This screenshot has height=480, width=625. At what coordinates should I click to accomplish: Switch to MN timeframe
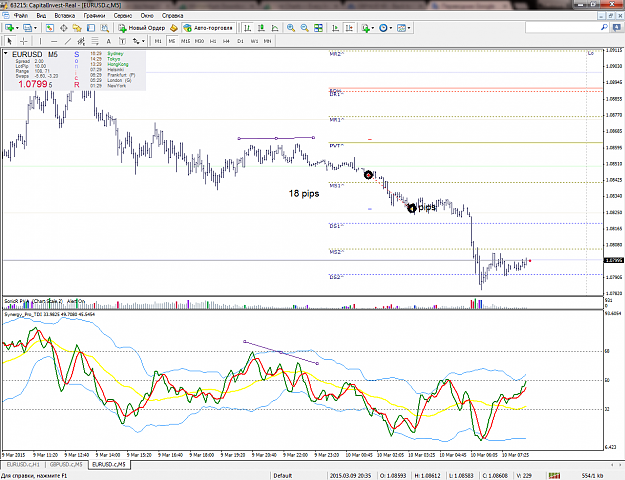tap(267, 41)
